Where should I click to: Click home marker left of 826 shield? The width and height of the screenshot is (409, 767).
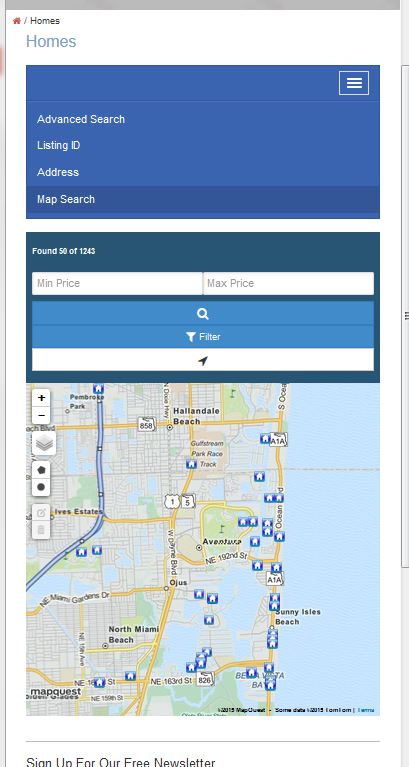pyautogui.click(x=191, y=667)
